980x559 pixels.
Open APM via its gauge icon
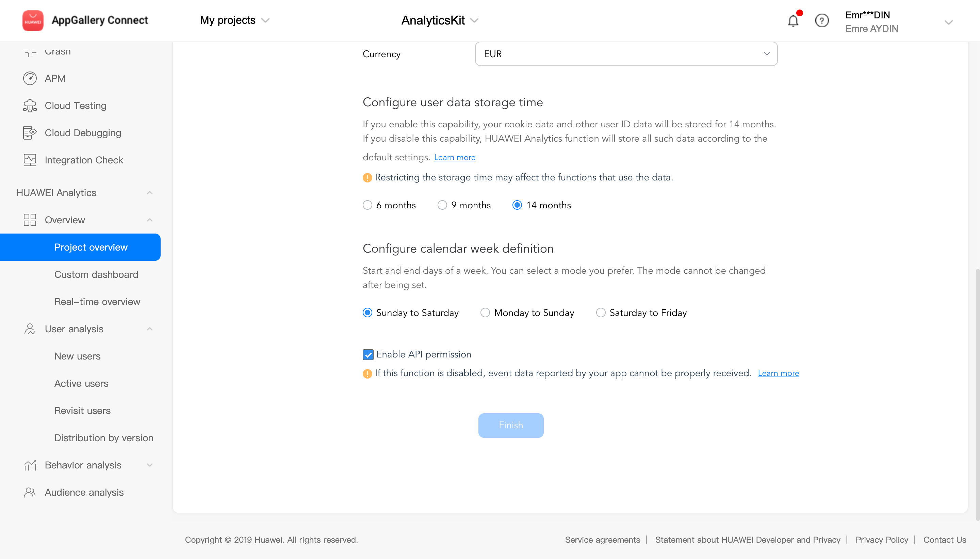click(30, 78)
